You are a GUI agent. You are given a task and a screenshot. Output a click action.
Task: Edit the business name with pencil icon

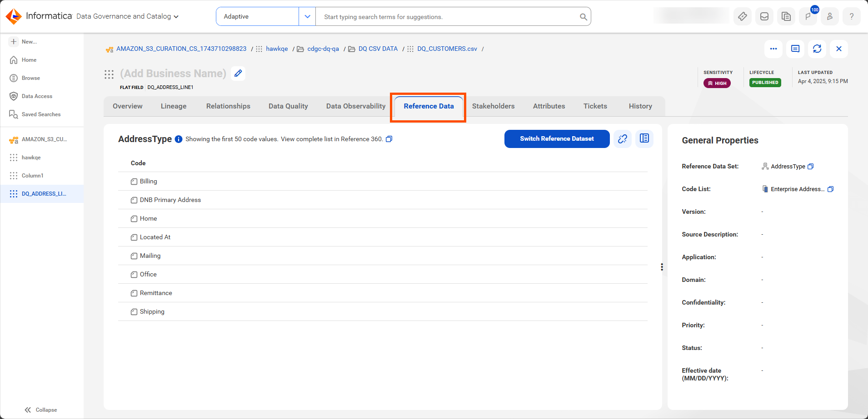pos(238,74)
